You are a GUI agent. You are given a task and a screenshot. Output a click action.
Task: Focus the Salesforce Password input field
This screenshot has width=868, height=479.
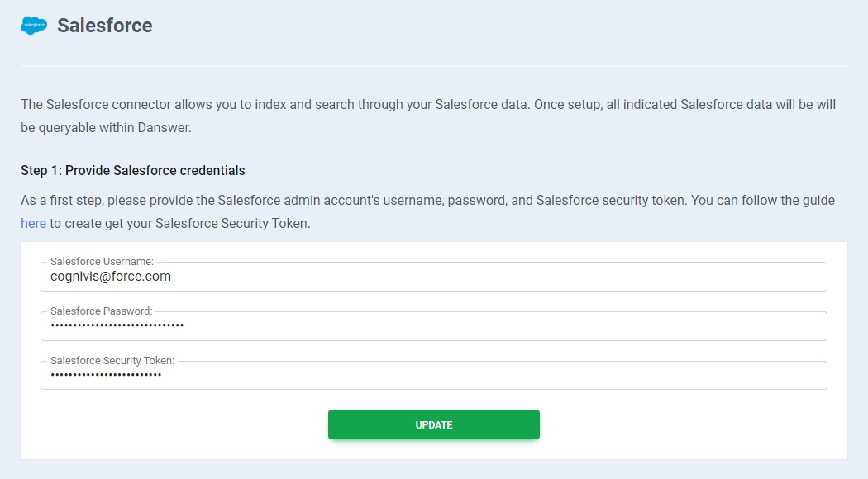coord(496,326)
